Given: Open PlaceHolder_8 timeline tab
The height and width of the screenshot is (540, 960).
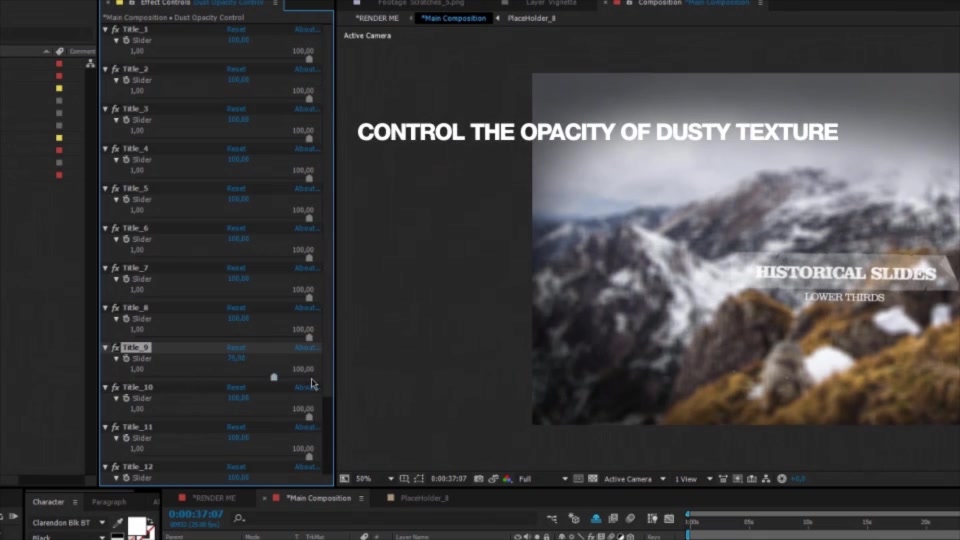Looking at the screenshot, I should [424, 498].
